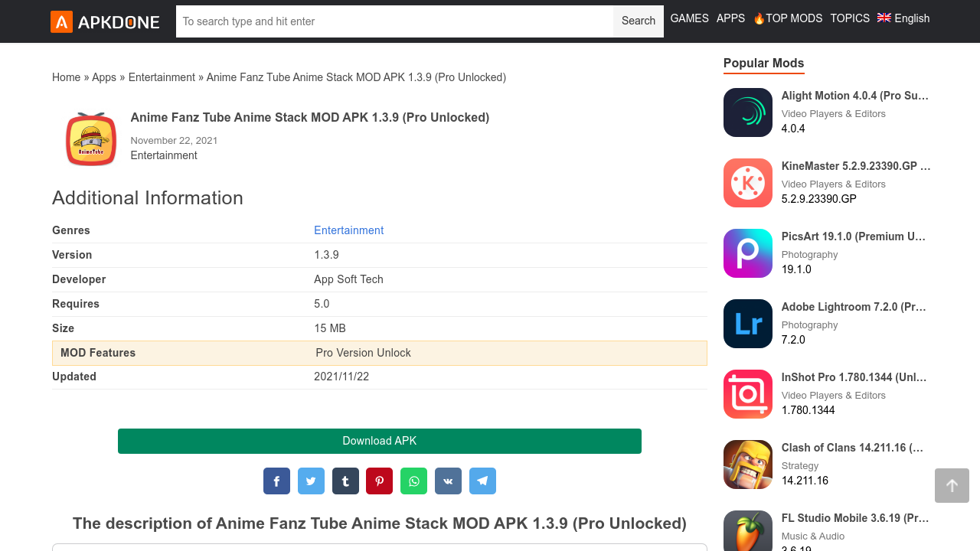Share via Telegram

coord(482,481)
